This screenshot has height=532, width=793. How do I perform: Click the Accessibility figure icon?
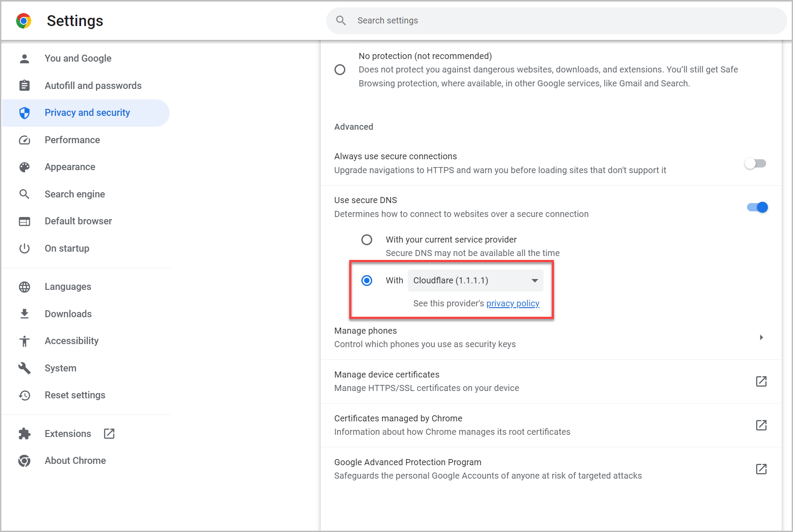[25, 341]
